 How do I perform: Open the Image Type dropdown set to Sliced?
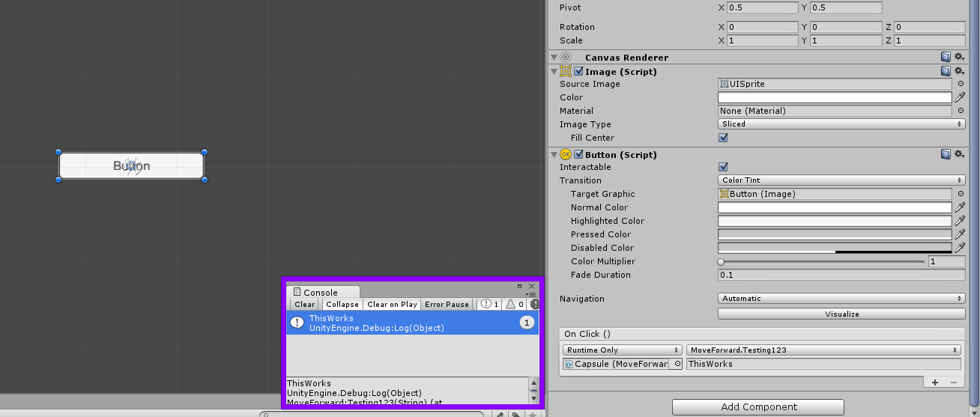(841, 124)
